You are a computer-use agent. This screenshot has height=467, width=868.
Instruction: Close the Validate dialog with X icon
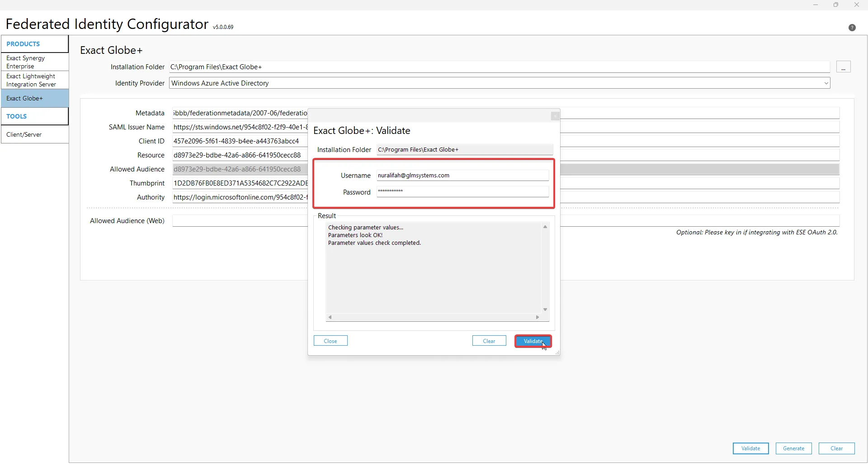555,116
